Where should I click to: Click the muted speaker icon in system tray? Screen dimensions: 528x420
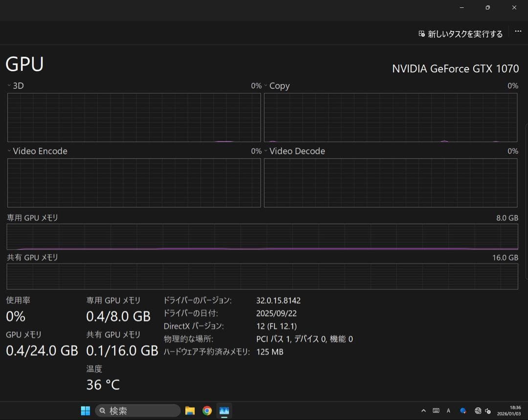487,411
